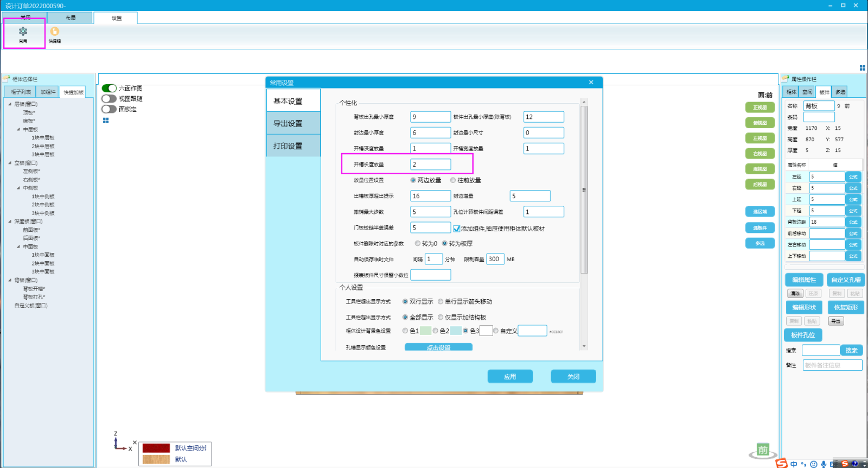Select 导出设置 in settings dialog
This screenshot has height=468, width=868.
pyautogui.click(x=293, y=123)
